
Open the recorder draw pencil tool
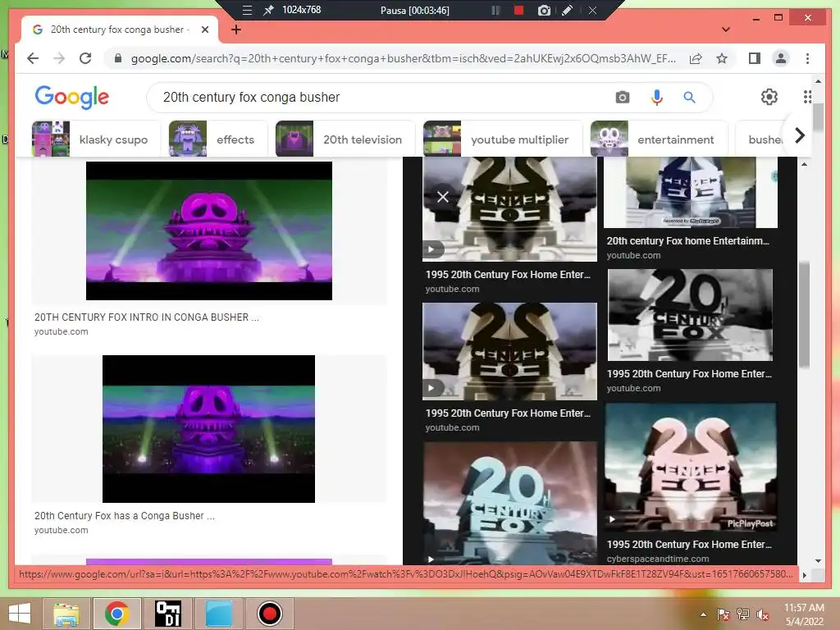pyautogui.click(x=568, y=10)
